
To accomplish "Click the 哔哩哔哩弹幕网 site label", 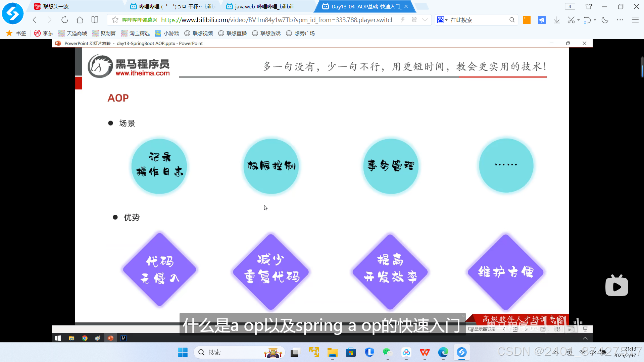I will click(x=140, y=20).
